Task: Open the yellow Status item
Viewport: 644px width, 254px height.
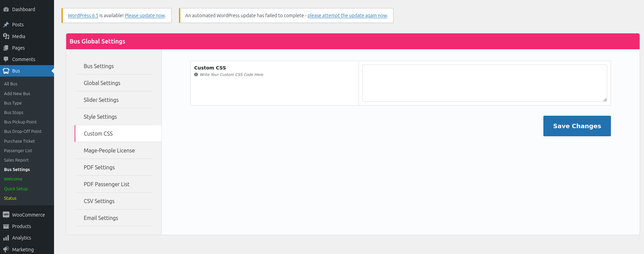Action: tap(10, 198)
